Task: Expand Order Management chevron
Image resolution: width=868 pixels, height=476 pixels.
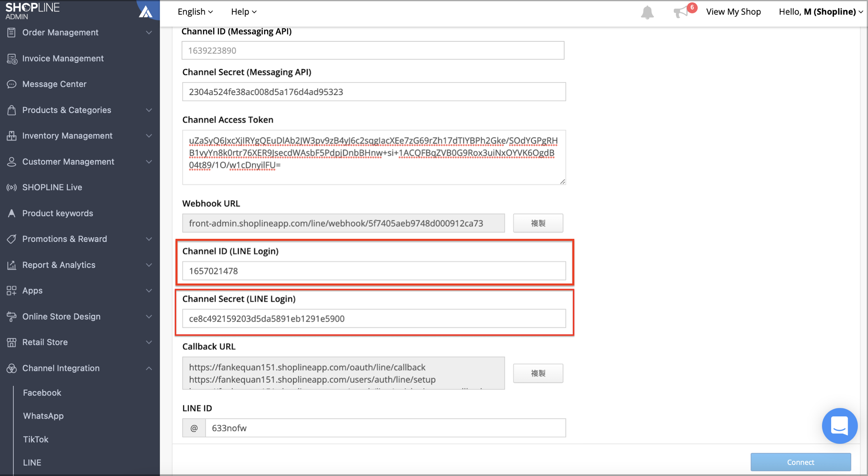Action: (149, 32)
